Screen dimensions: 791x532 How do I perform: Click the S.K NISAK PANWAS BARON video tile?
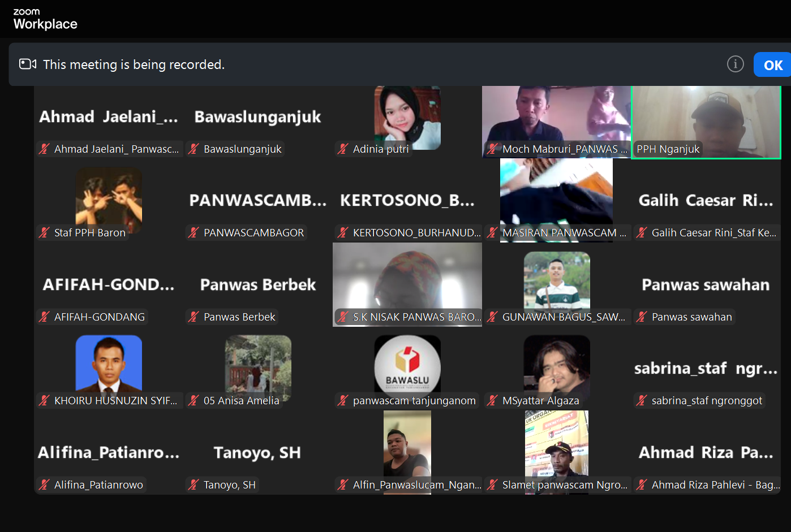tap(407, 280)
